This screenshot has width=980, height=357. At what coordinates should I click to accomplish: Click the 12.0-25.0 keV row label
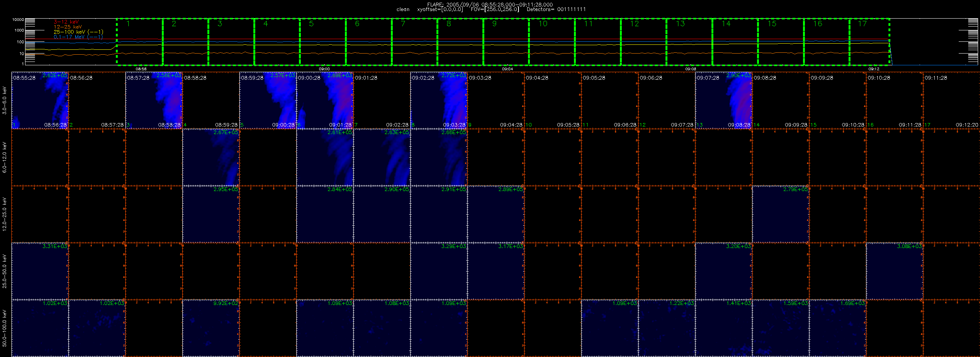tap(5, 214)
